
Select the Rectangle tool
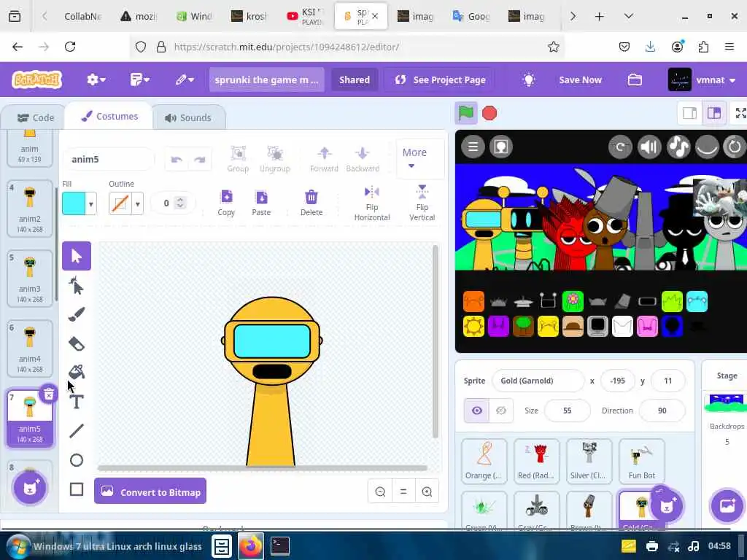coord(76,489)
